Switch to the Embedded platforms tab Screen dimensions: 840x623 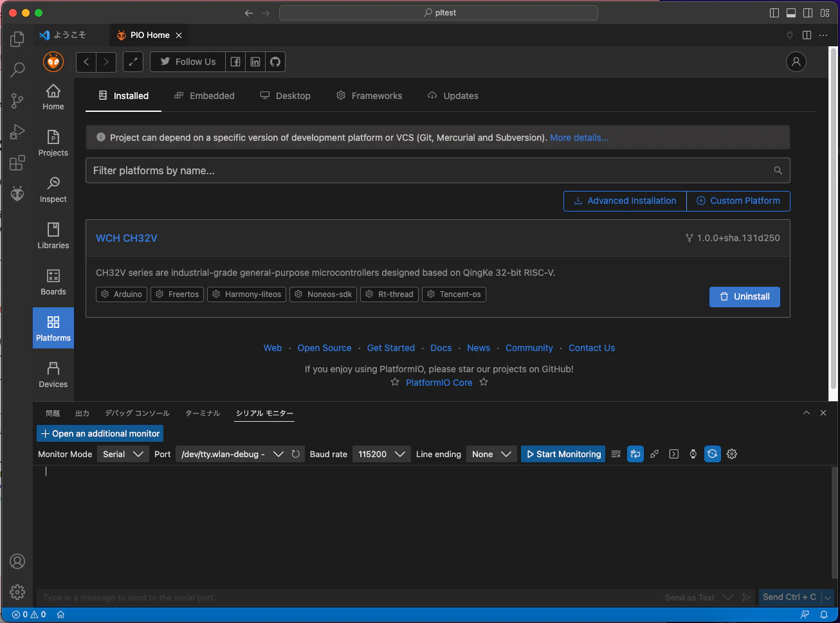[x=205, y=96]
